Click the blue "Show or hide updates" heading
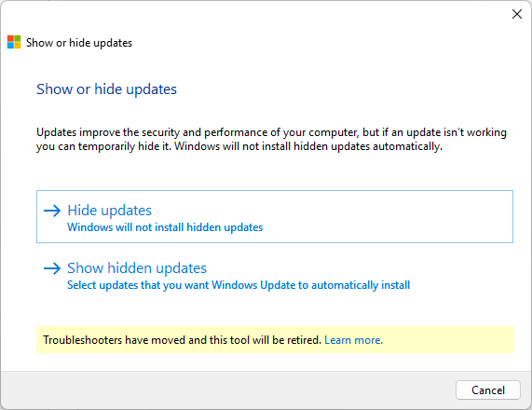The width and height of the screenshot is (532, 410). pos(106,89)
